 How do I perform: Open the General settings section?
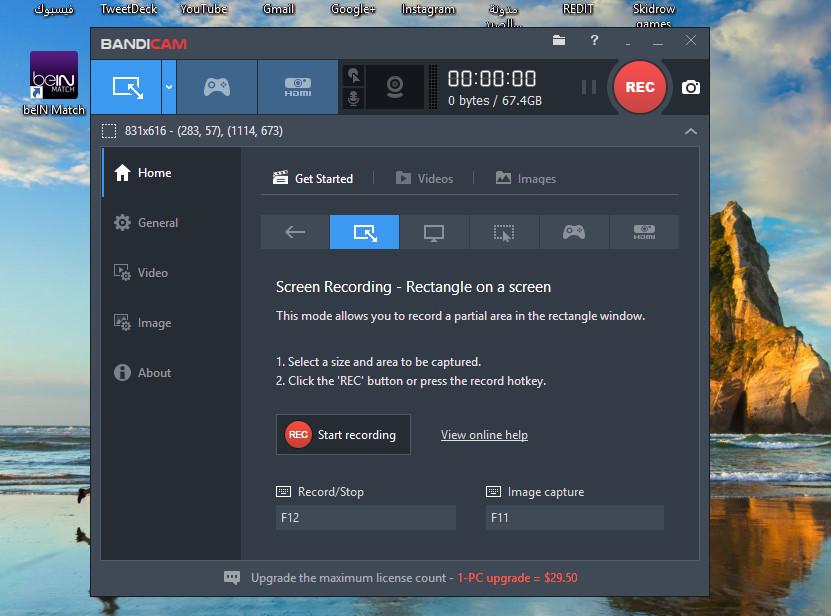pyautogui.click(x=171, y=223)
